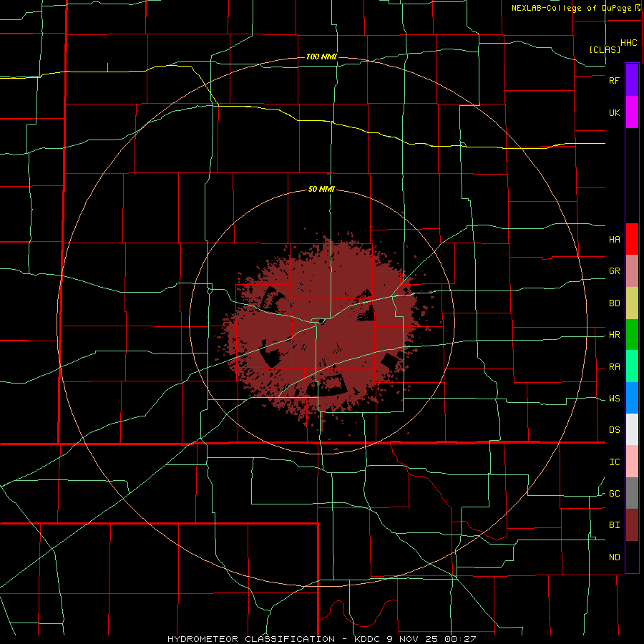Select the BD yellow legend block

632,303
